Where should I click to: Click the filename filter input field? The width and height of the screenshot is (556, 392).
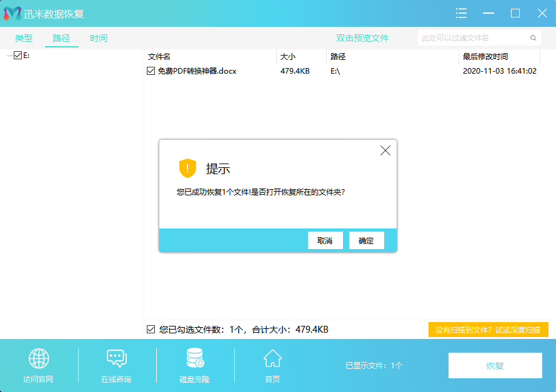coord(475,37)
